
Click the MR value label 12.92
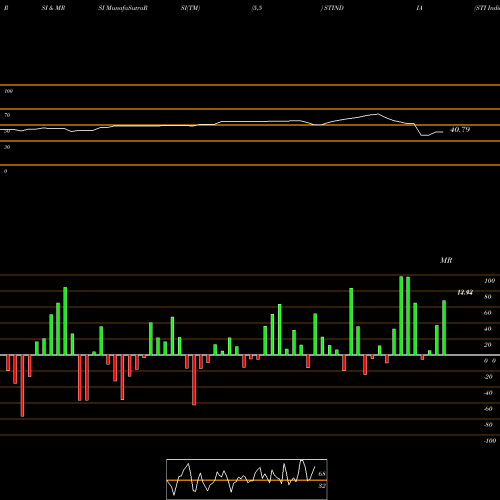pos(465,292)
